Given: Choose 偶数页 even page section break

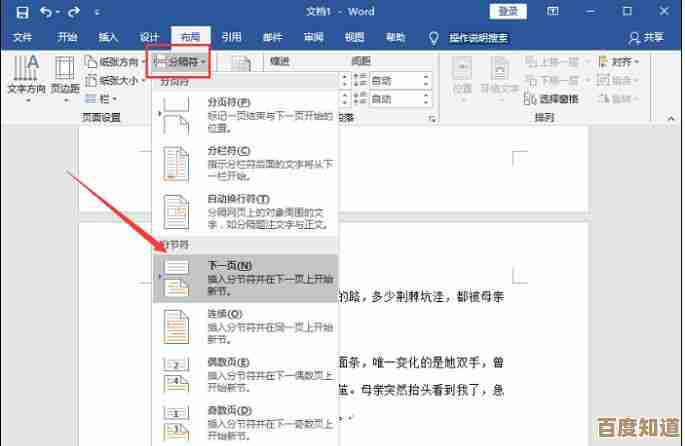Looking at the screenshot, I should pyautogui.click(x=246, y=375).
